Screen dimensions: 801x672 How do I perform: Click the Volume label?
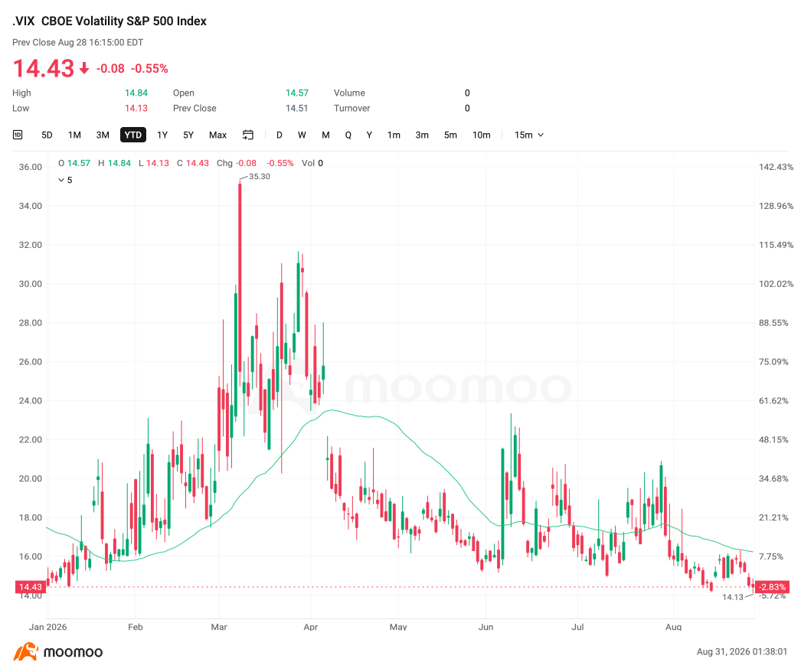coord(349,93)
